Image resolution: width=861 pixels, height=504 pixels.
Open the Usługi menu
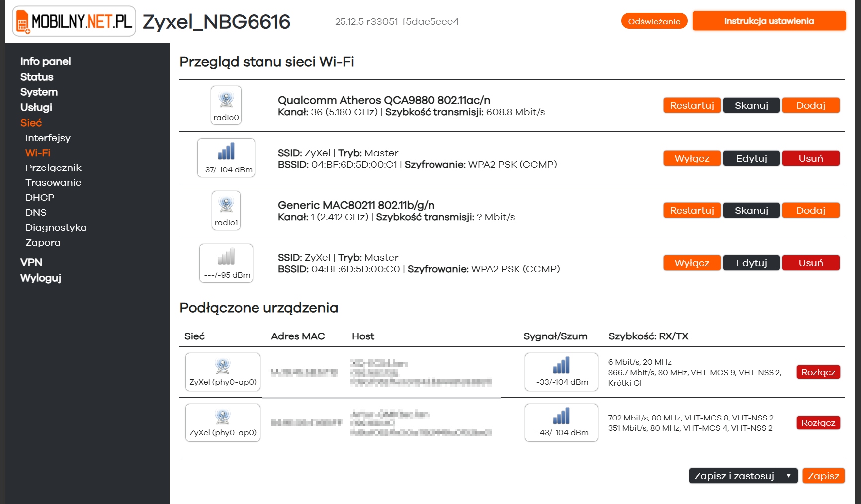tap(36, 107)
